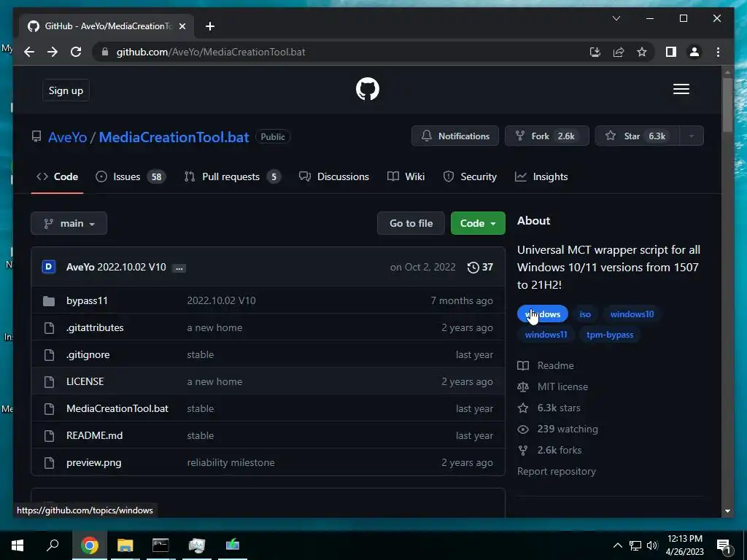This screenshot has width=747, height=560.
Task: Open the Chrome profile icon
Action: [694, 52]
